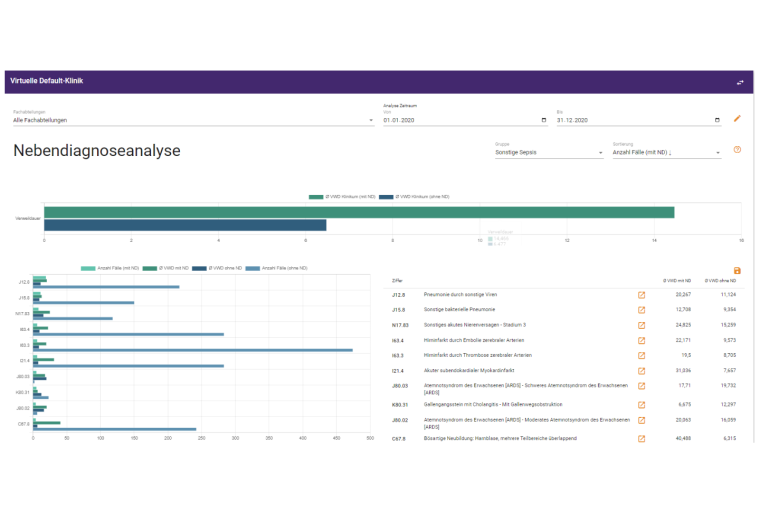Click open icon for I63.3 Hirninfarkt row
This screenshot has width=760, height=506.
(x=641, y=355)
